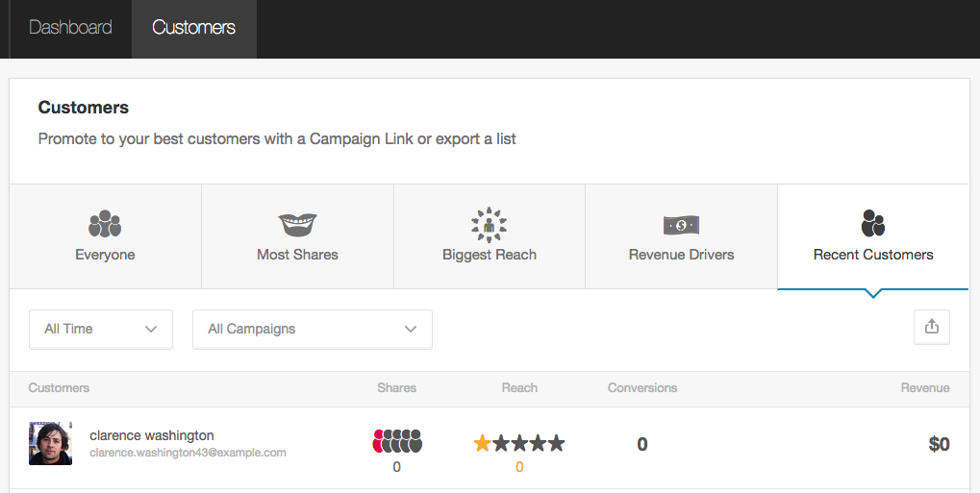Switch to the Dashboard tab
This screenshot has height=493, width=980.
point(70,28)
